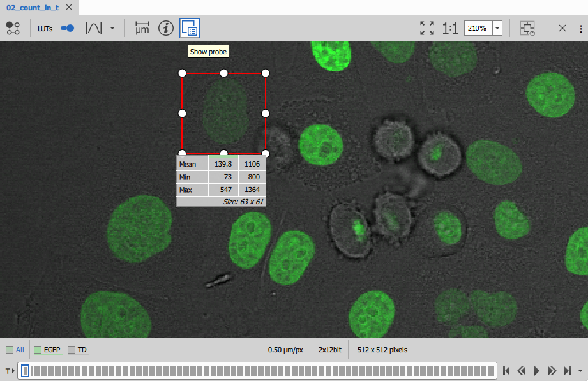Click the image info (i) icon

point(165,28)
